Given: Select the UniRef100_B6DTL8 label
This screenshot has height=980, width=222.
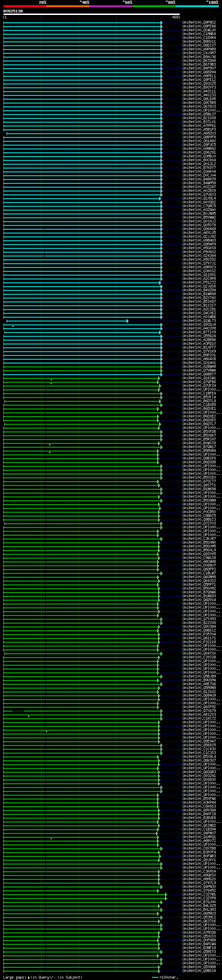Looking at the screenshot, I should (199, 401).
